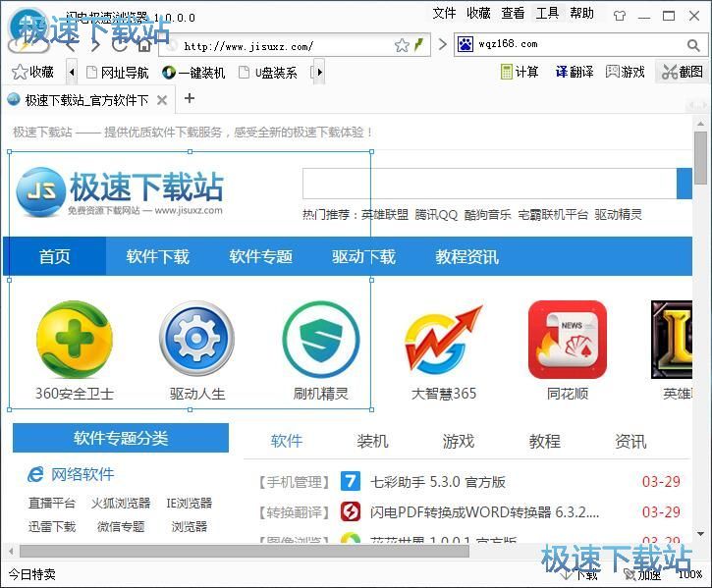Click the 刷机精灵 shield icon

(x=320, y=340)
